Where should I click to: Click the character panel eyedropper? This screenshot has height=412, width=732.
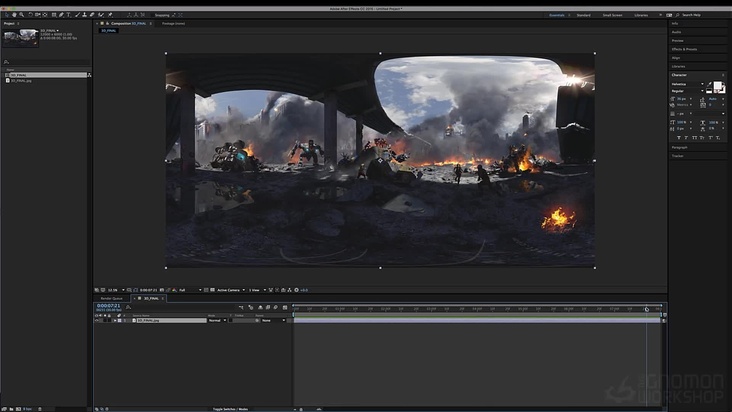[709, 84]
